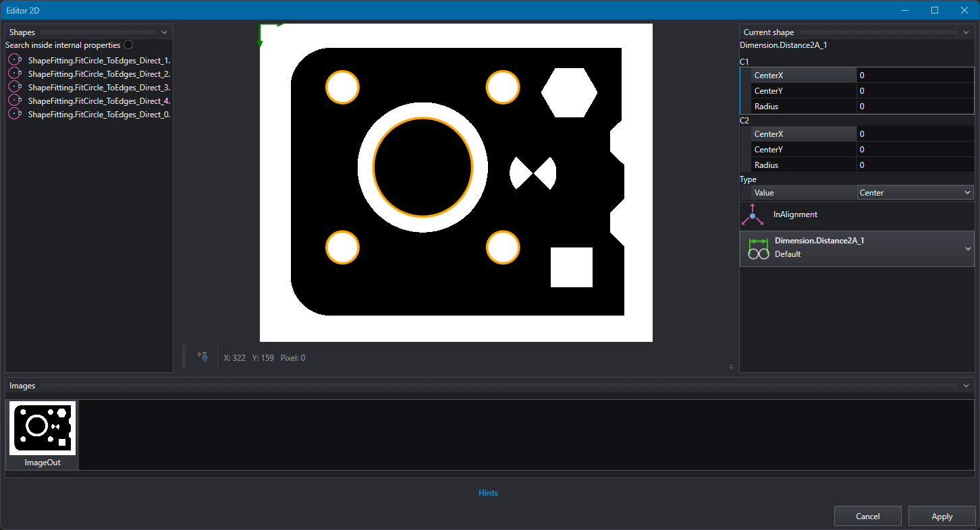Close the Editor 2D window

coord(964,10)
